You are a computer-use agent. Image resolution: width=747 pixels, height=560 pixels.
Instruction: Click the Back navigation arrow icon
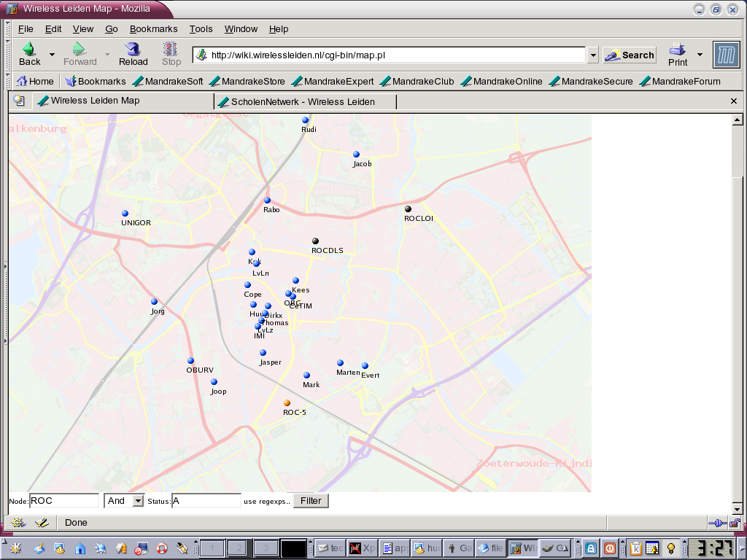[x=29, y=50]
